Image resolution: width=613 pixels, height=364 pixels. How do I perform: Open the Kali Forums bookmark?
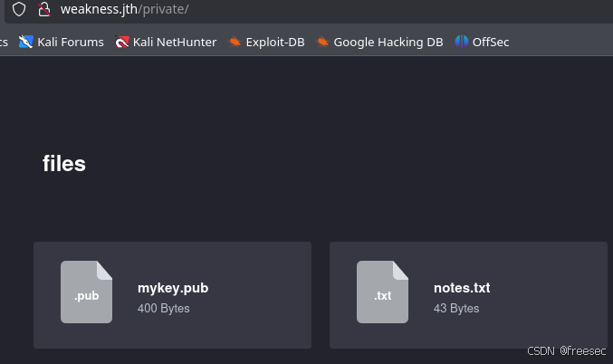(x=62, y=42)
